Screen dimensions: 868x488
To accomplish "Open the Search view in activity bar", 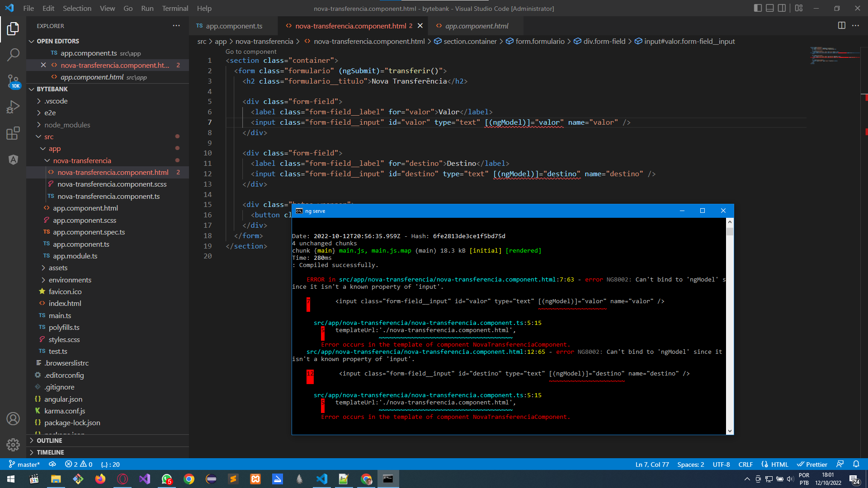I will pyautogui.click(x=13, y=55).
